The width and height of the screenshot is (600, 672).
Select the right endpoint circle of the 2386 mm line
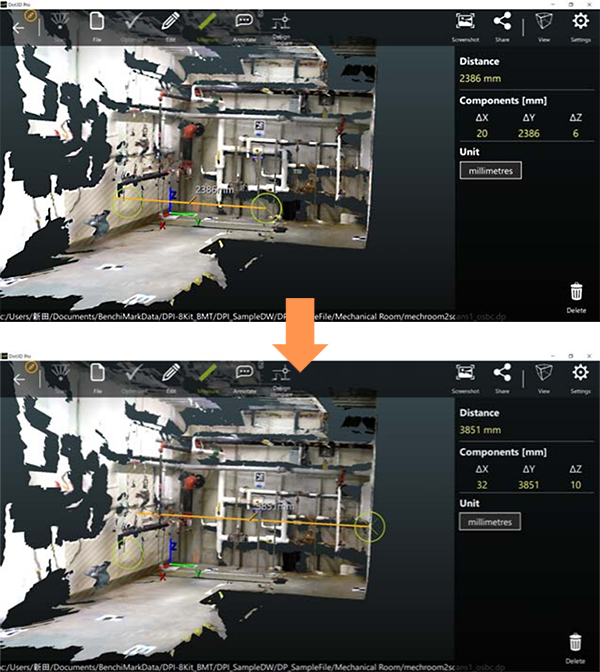coord(267,208)
